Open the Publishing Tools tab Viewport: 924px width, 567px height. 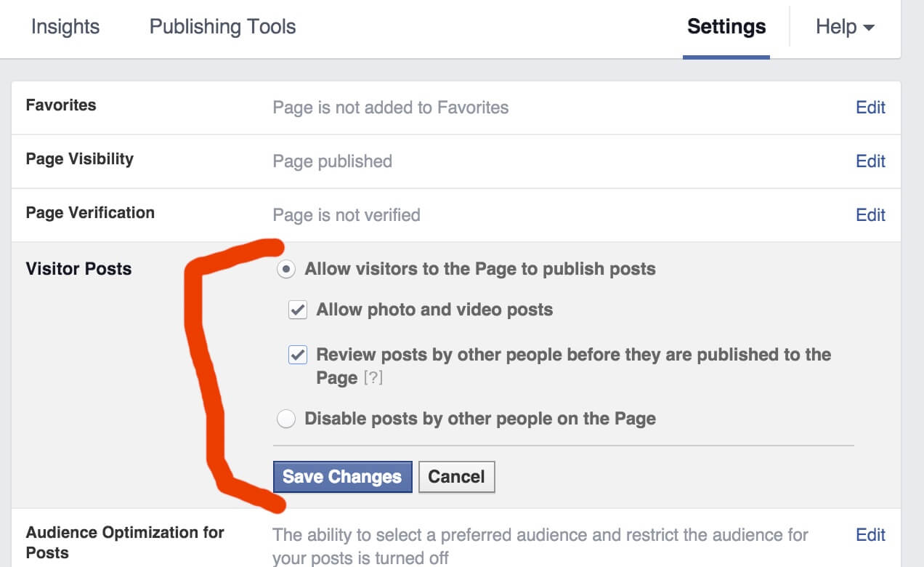pyautogui.click(x=222, y=27)
